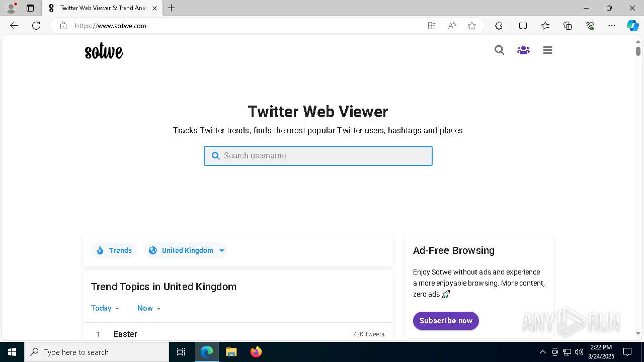Click the Subscribe now button
The height and width of the screenshot is (362, 644).
[446, 321]
